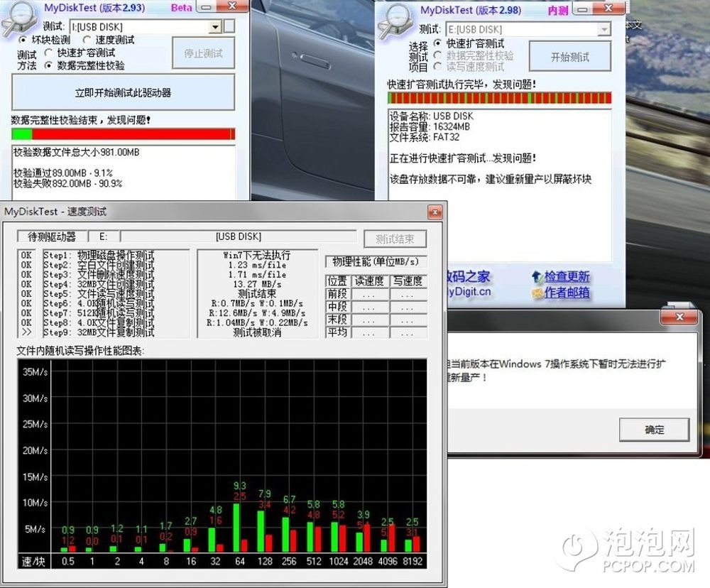Click the 确定 button in the dialog
The image size is (710, 588).
pyautogui.click(x=655, y=430)
